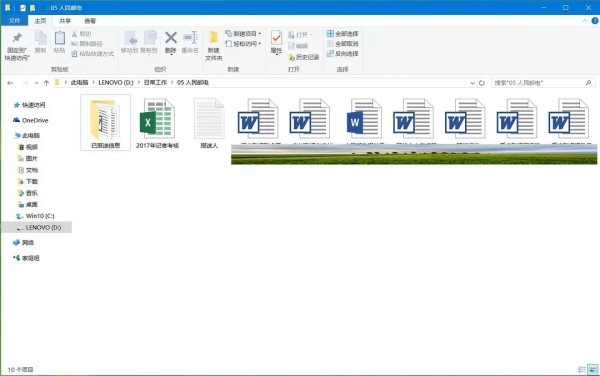Select the 报送人 text file
Screen dimensions: 600x376
coord(209,124)
